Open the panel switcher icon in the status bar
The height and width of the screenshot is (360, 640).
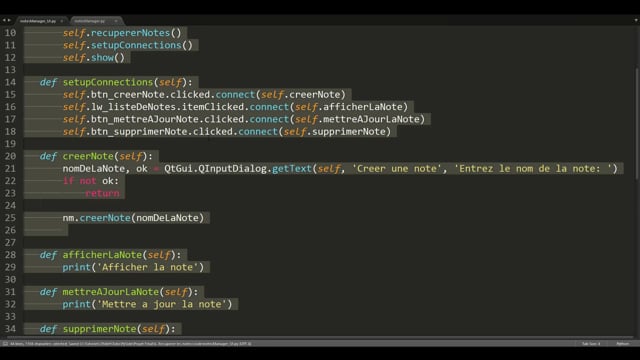click(x=5, y=344)
